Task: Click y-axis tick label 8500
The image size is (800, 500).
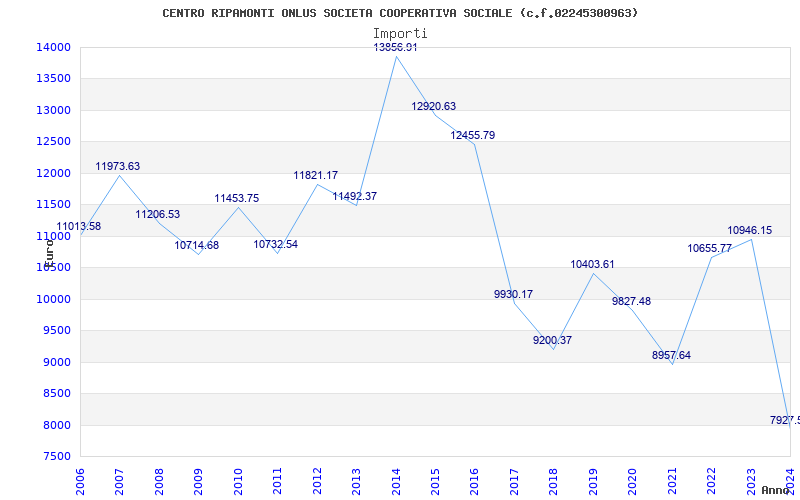Action: coord(56,393)
